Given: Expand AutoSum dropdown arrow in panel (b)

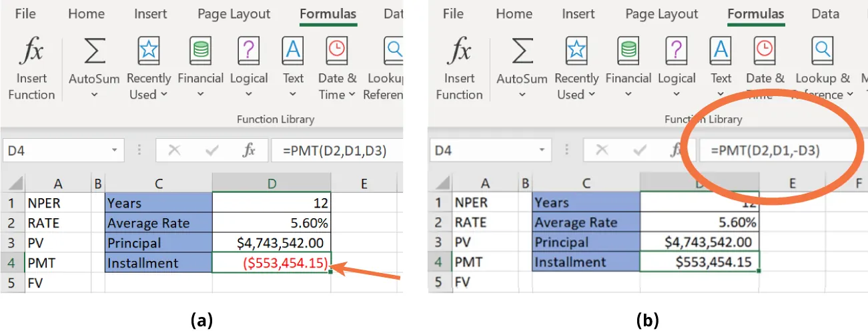Looking at the screenshot, I should coord(521,95).
